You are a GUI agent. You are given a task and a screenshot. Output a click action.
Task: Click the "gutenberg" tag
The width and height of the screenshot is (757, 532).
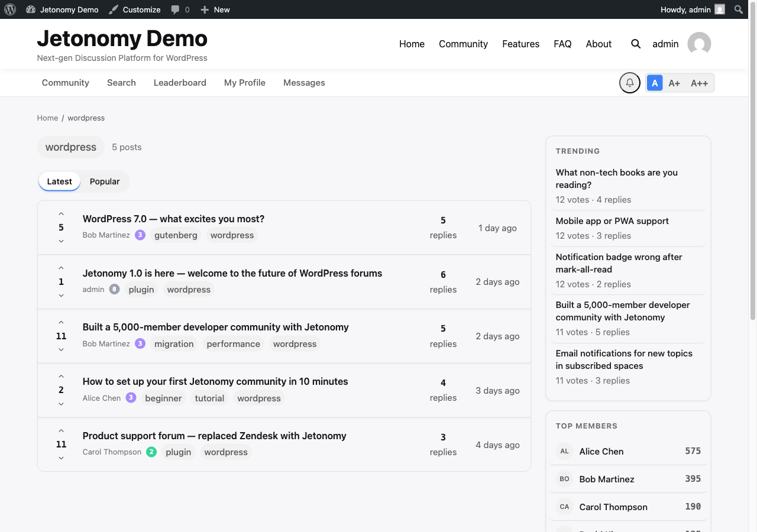(x=176, y=235)
